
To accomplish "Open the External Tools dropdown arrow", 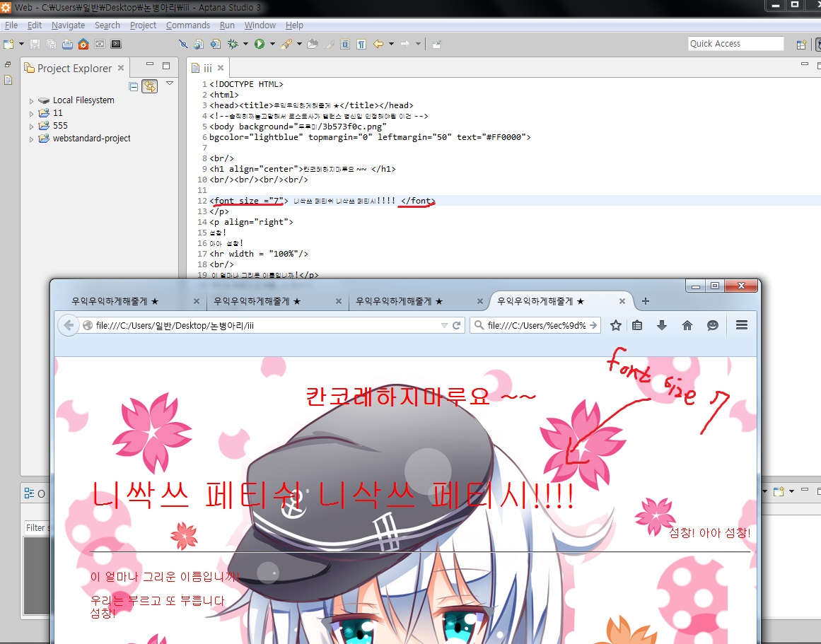I will tap(300, 44).
